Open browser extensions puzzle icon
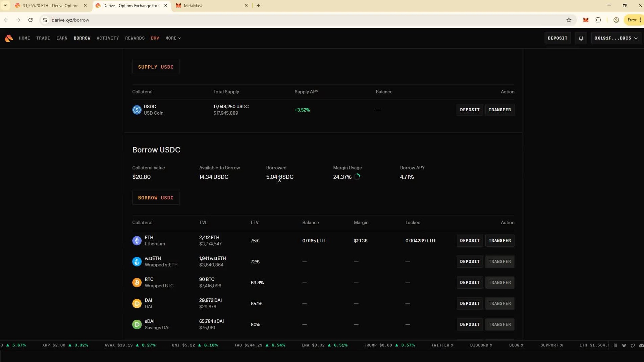 point(598,20)
